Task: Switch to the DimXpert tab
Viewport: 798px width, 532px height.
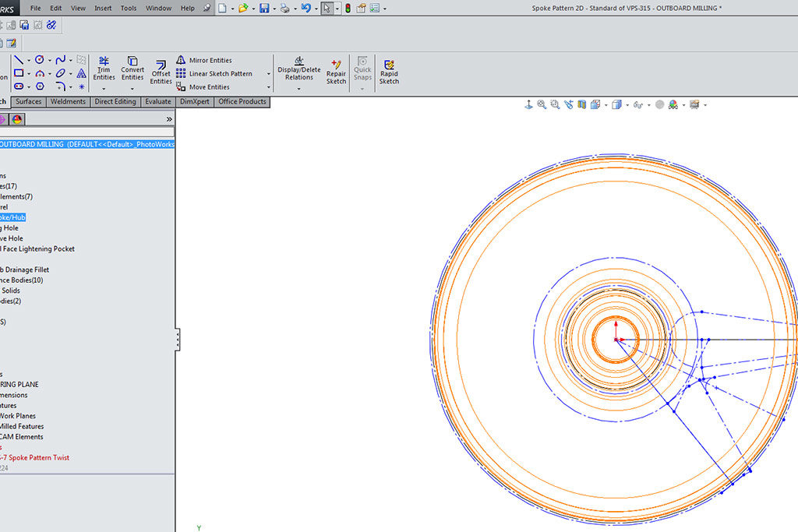Action: pyautogui.click(x=194, y=102)
